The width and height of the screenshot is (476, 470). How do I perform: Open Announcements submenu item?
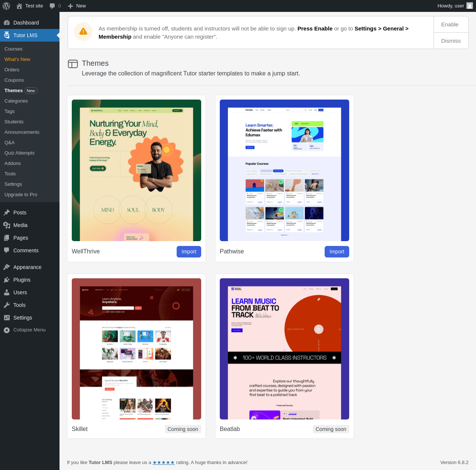[22, 132]
